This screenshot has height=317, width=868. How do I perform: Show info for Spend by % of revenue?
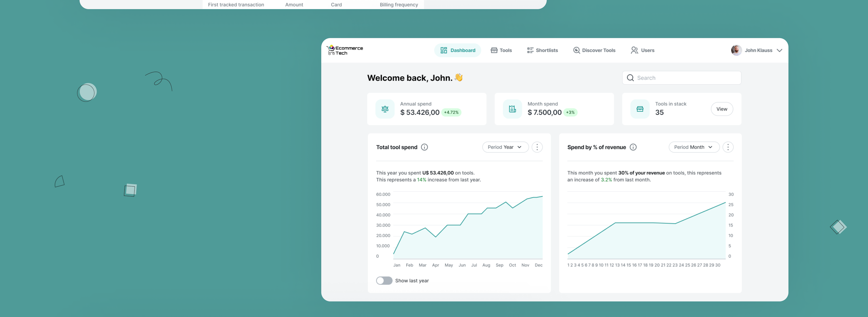[633, 147]
